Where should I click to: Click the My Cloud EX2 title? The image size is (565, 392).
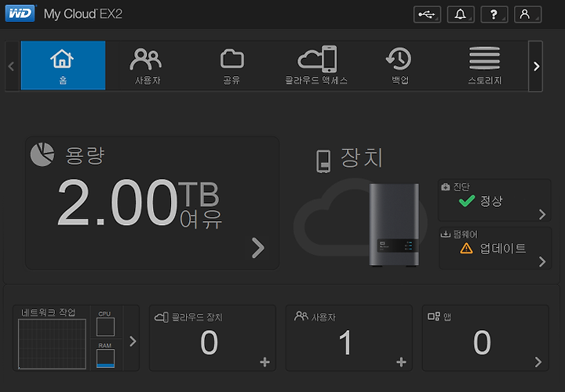click(83, 14)
